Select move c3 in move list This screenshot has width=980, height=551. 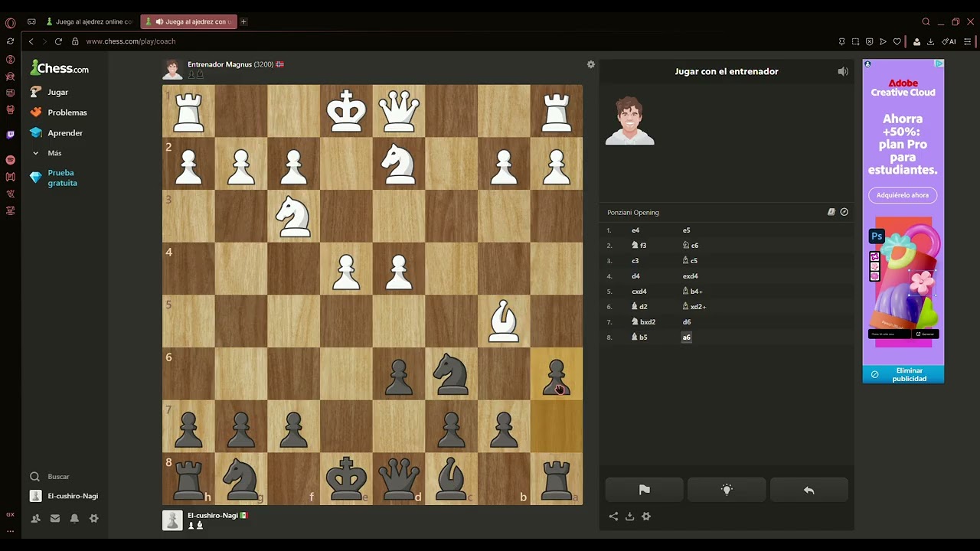[635, 261]
